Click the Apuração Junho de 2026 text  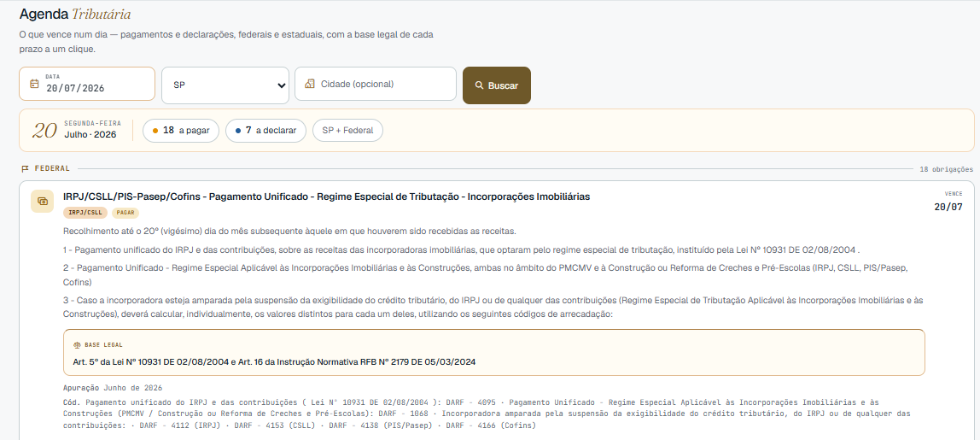click(x=113, y=388)
